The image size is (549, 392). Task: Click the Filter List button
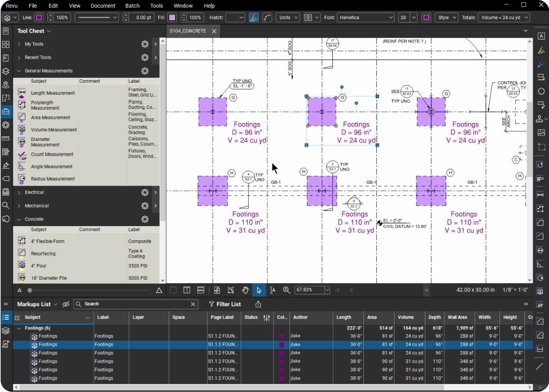(x=225, y=303)
